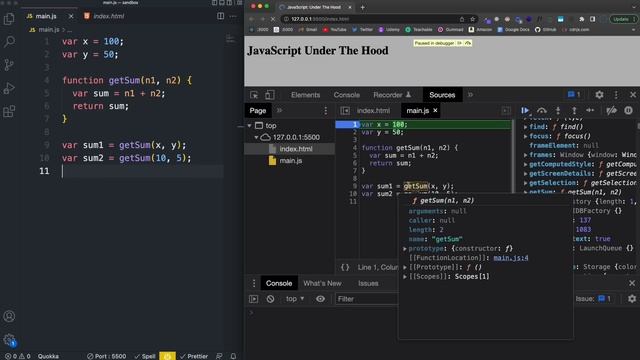The height and width of the screenshot is (360, 640).
Task: Stop loading the page in the browser
Action: (273, 19)
